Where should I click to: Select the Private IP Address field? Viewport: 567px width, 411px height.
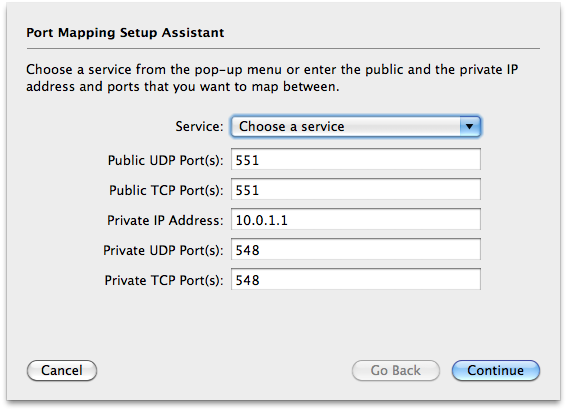pyautogui.click(x=356, y=219)
